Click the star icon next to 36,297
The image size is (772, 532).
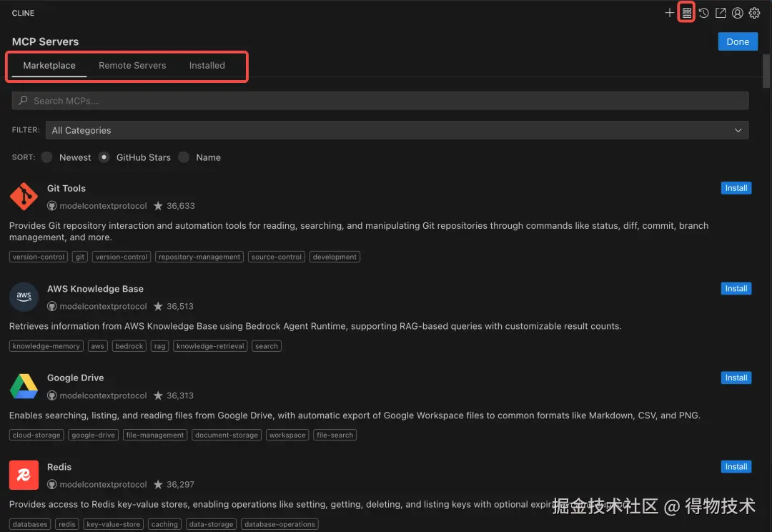click(158, 484)
